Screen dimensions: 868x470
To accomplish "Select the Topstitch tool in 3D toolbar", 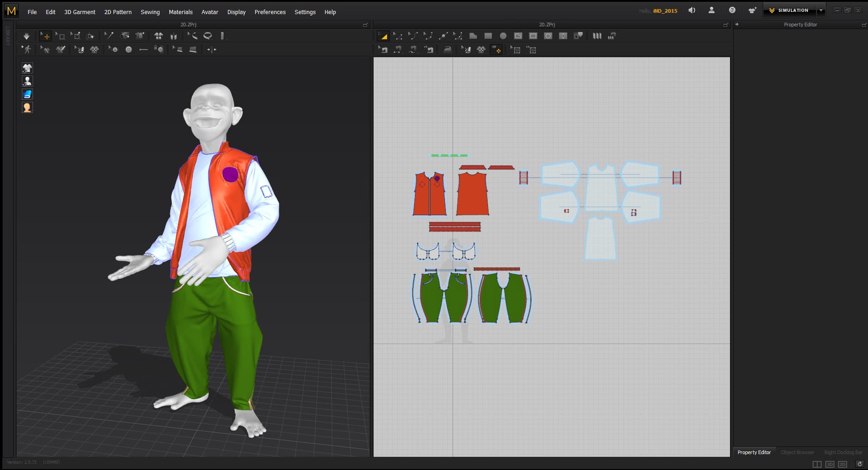I will pyautogui.click(x=193, y=49).
